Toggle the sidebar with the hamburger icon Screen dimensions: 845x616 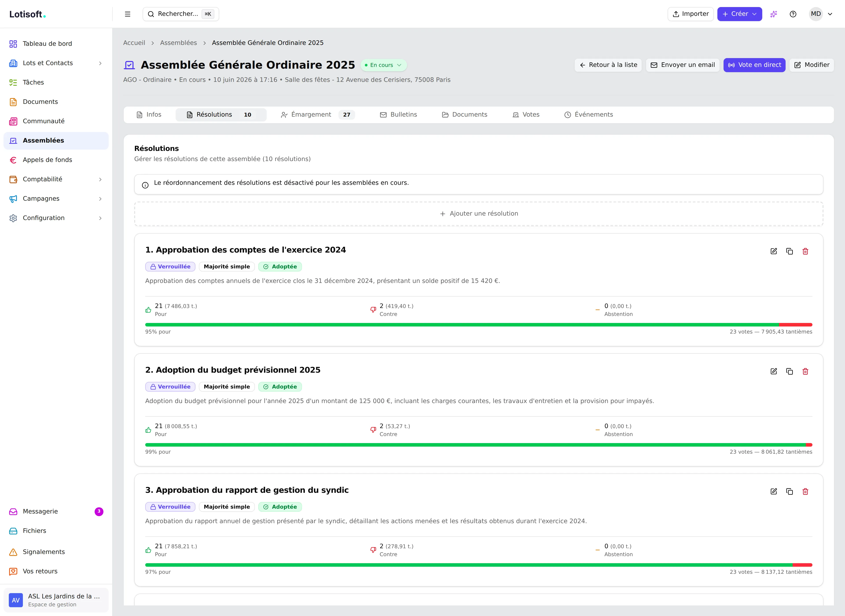click(x=128, y=14)
